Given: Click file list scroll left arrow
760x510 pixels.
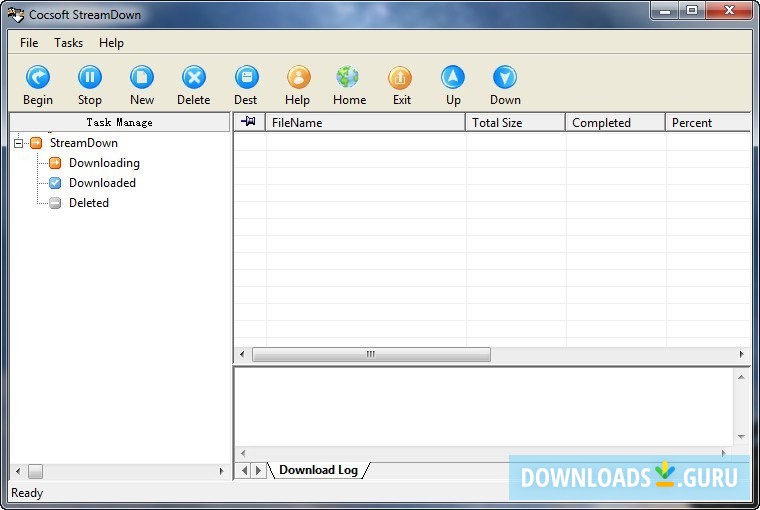Looking at the screenshot, I should coord(242,354).
